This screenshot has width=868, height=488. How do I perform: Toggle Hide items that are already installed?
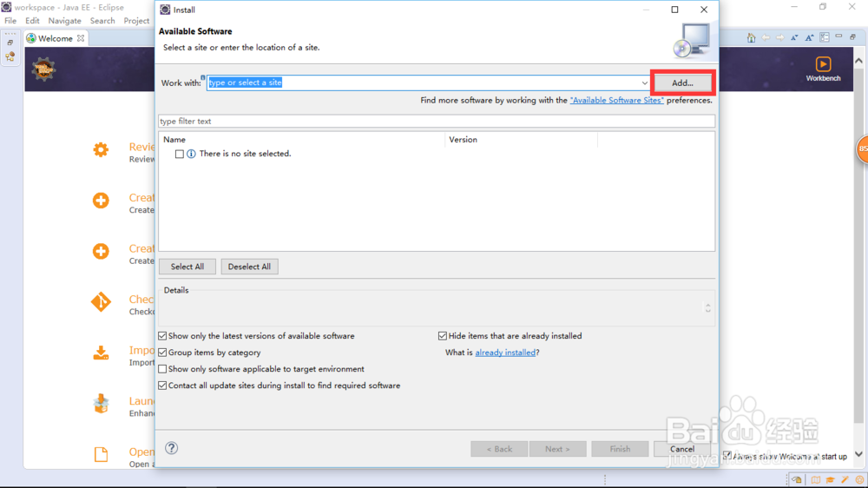(443, 336)
